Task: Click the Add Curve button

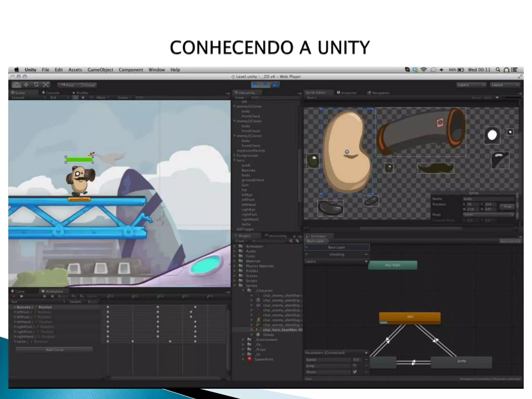Action: (55, 350)
